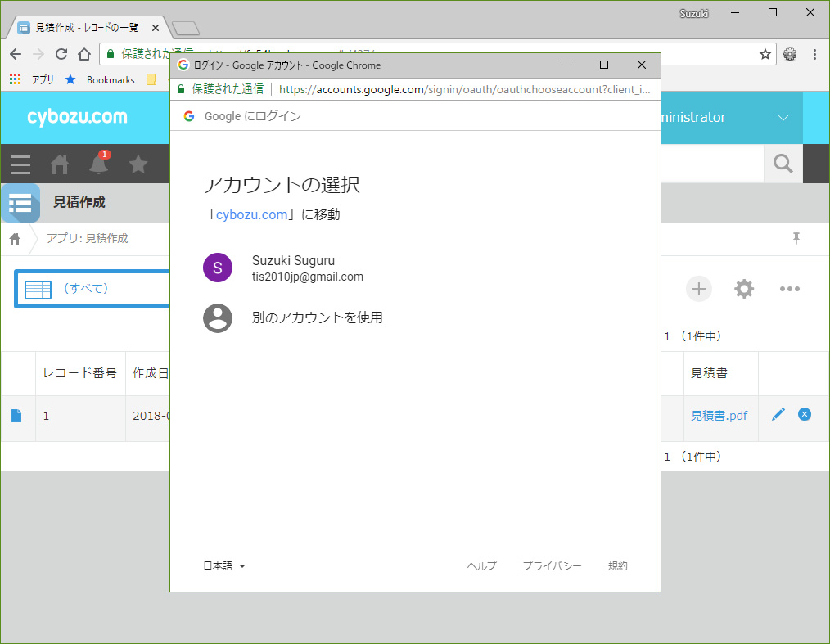Edit record 1 with pencil icon
The image size is (830, 644).
[778, 414]
